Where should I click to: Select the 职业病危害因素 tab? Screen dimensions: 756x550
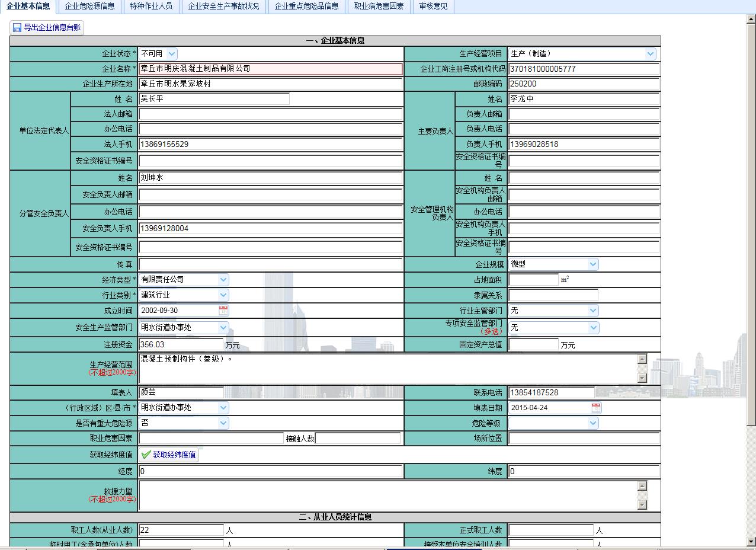(x=379, y=7)
